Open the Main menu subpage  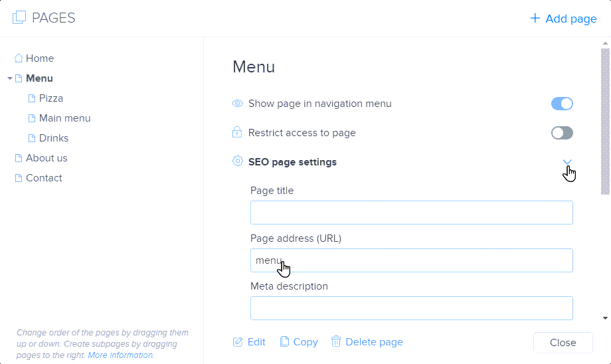[64, 118]
